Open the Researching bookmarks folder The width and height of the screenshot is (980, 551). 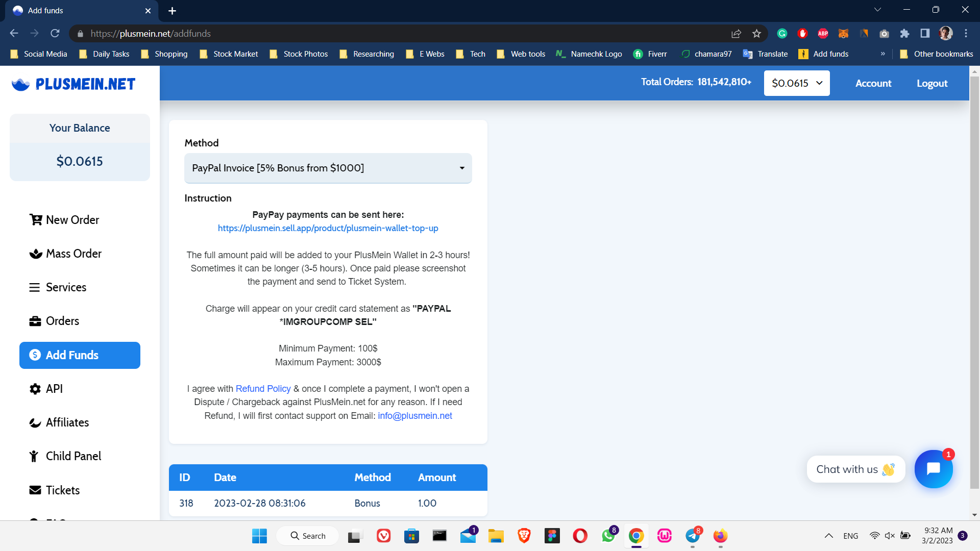pos(366,54)
